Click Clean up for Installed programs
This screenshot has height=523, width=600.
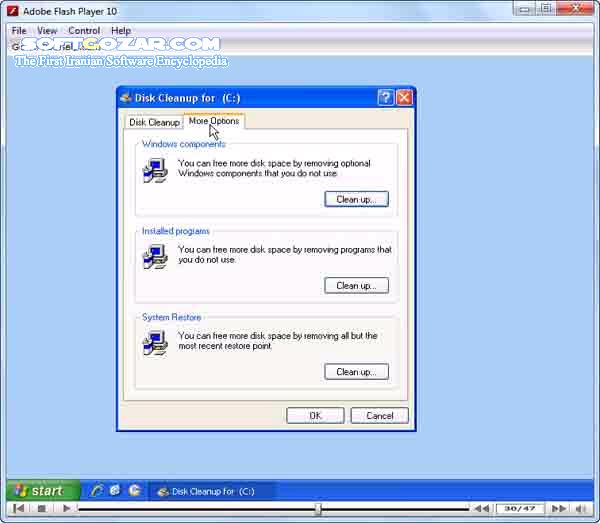click(356, 286)
